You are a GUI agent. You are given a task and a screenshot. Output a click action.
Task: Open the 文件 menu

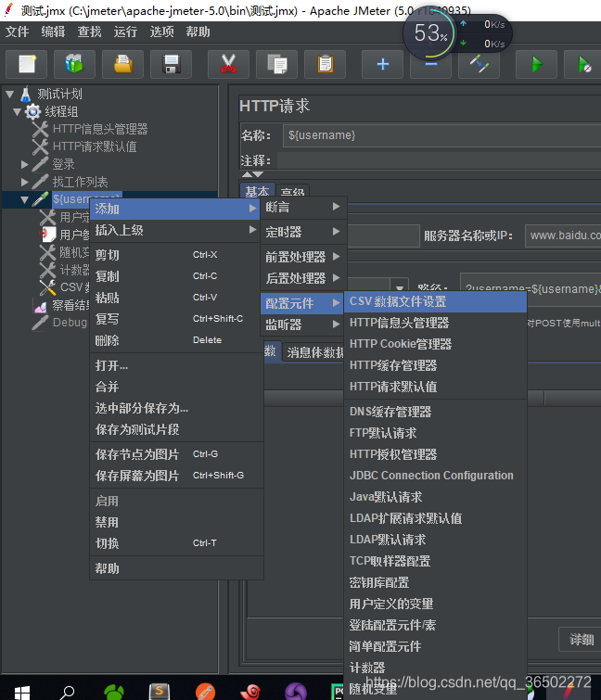[17, 32]
